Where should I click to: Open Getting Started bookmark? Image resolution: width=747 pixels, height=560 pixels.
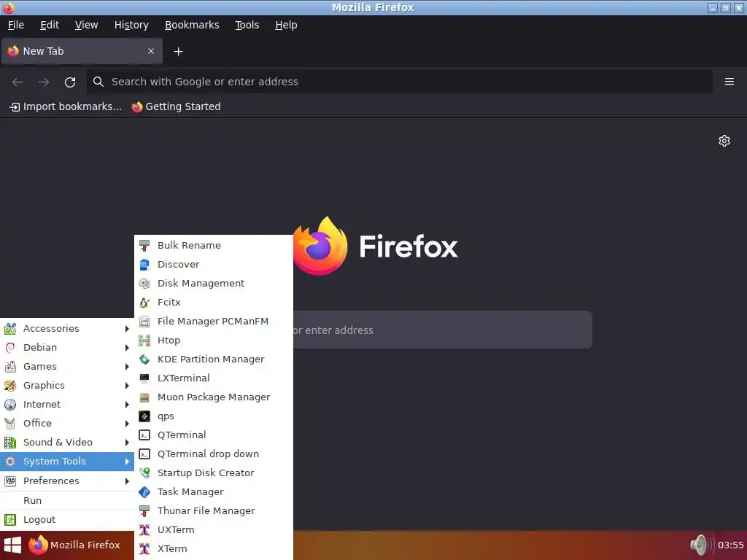point(177,106)
